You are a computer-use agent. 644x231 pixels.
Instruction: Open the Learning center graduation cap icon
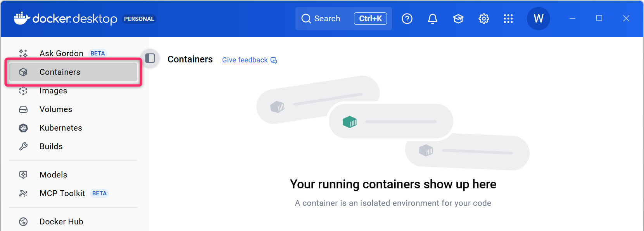458,19
